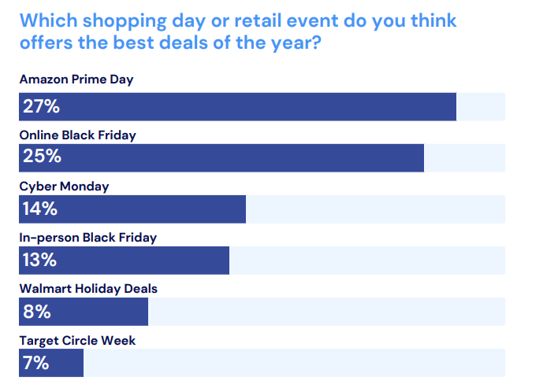Click the Cyber Monday label
Image resolution: width=558 pixels, height=392 pixels.
pyautogui.click(x=64, y=187)
